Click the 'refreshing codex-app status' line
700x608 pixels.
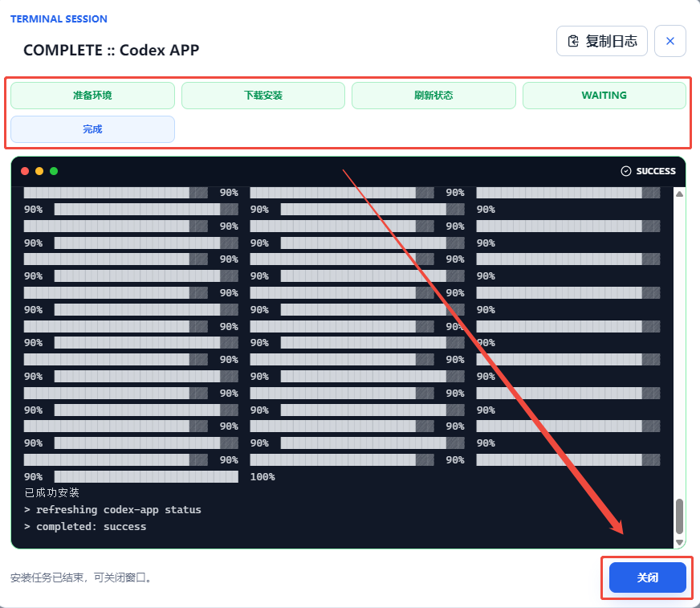click(x=112, y=510)
